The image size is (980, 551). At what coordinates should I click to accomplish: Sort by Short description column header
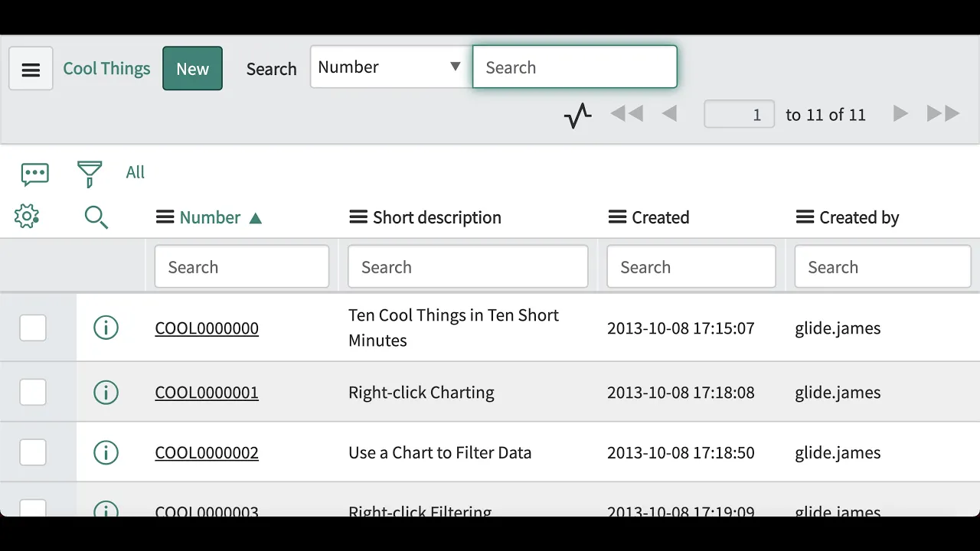[437, 217]
